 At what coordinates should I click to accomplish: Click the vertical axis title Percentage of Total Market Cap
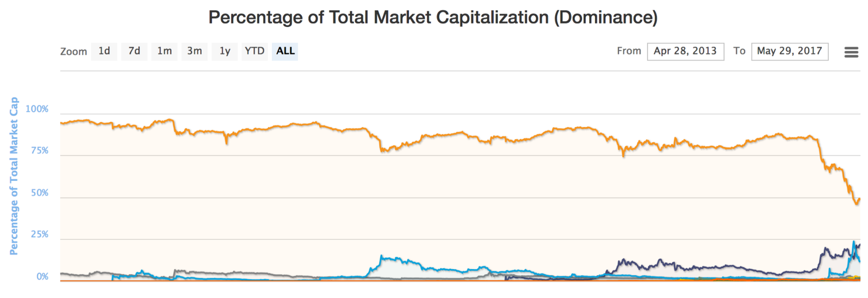(14, 176)
